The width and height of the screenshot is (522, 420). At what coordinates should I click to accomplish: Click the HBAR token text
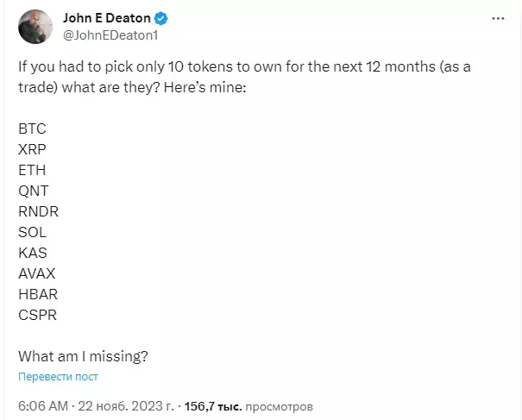tap(38, 294)
